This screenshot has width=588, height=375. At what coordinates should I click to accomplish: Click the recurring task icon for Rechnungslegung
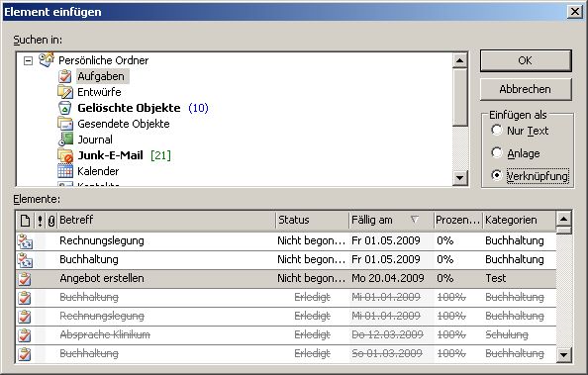tap(25, 240)
